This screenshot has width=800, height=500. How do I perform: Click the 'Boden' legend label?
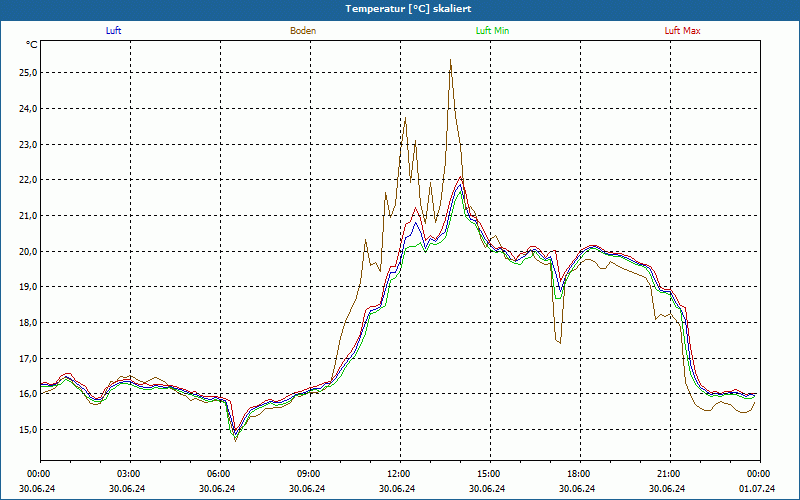click(x=303, y=31)
